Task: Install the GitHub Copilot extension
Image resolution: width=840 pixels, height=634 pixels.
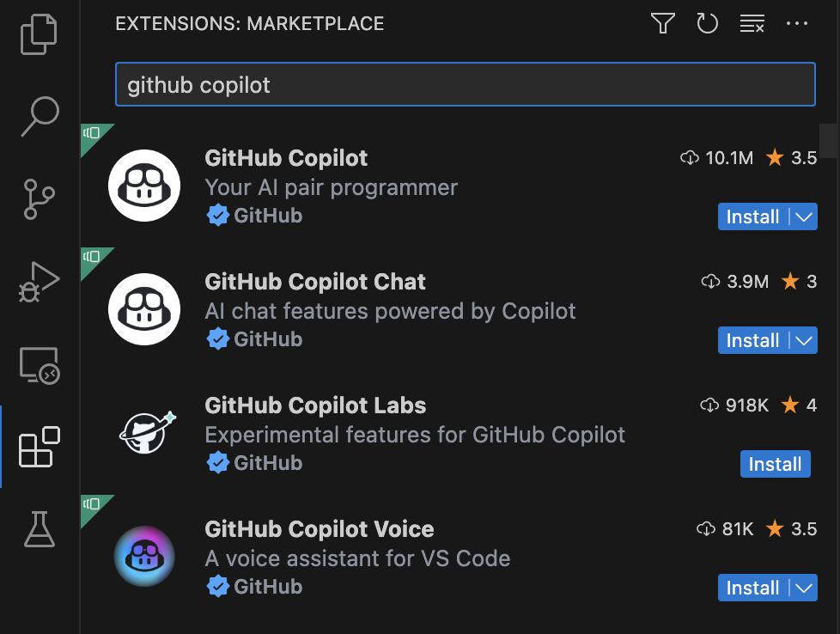Action: click(x=753, y=216)
